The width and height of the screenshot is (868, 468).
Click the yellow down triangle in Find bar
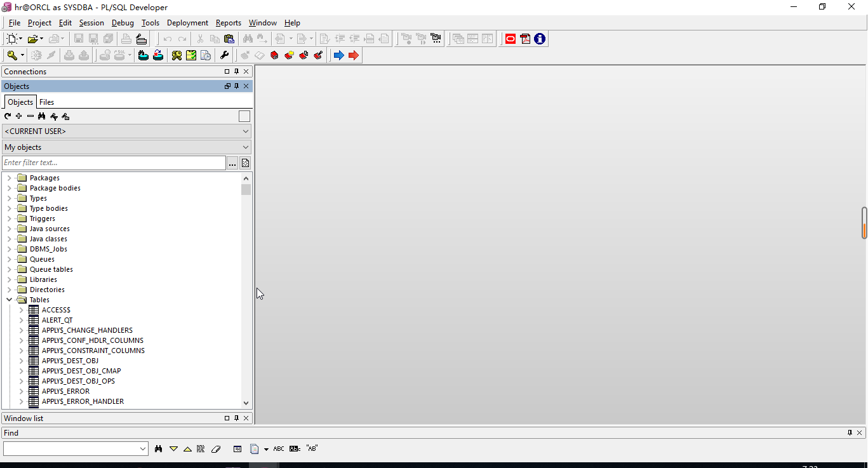pyautogui.click(x=173, y=449)
